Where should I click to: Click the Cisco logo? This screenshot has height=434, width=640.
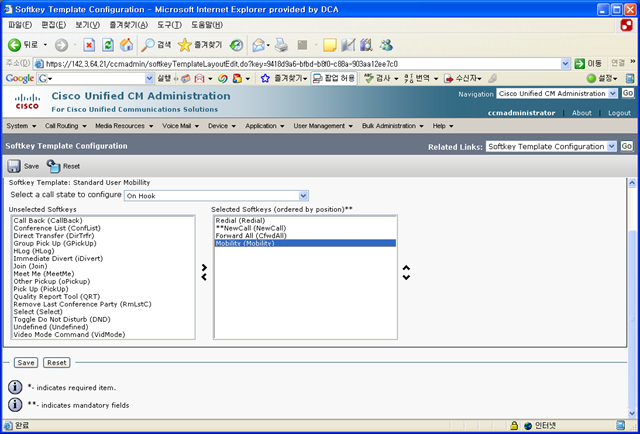click(27, 102)
